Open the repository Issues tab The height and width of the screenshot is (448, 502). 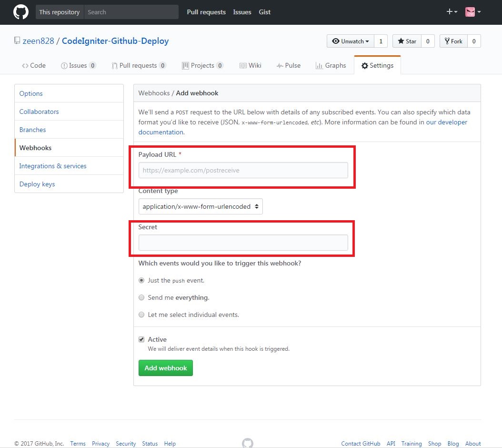coord(78,65)
